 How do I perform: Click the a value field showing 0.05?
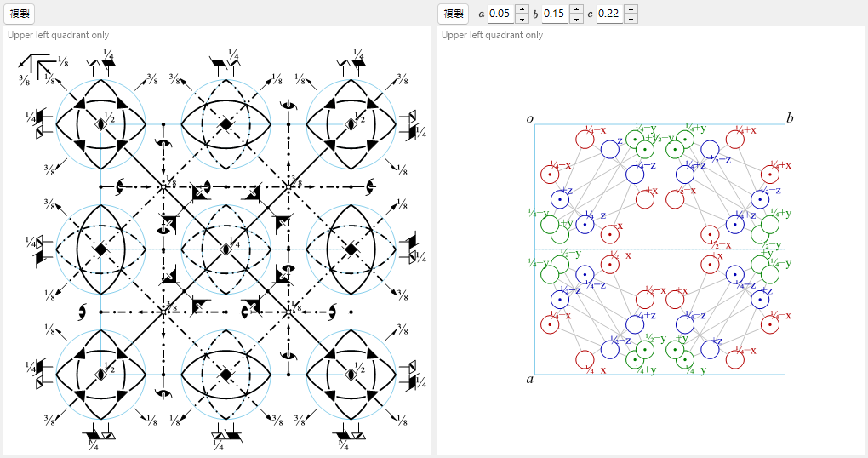point(501,14)
